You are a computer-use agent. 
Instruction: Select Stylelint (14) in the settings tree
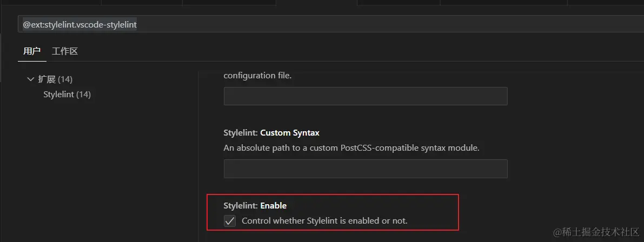click(x=67, y=95)
